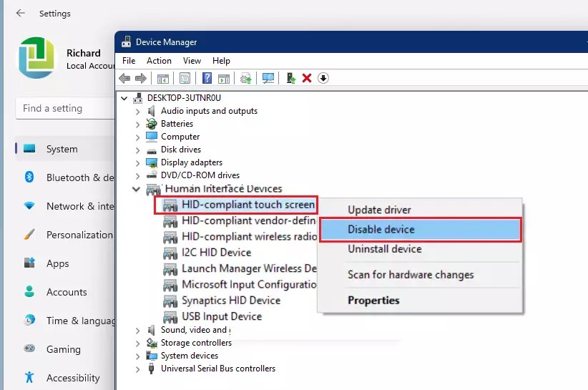Open Gaming settings in sidebar
This screenshot has width=588, height=390.
pyautogui.click(x=65, y=349)
